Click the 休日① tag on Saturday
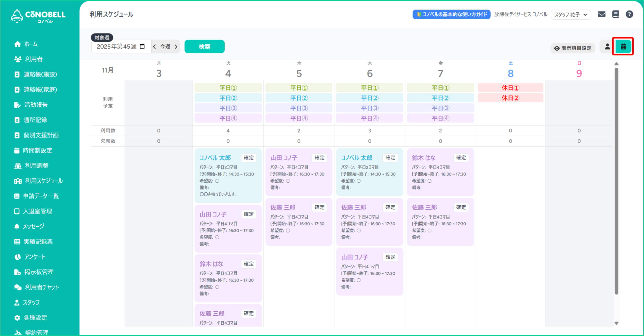644x336 pixels. [x=510, y=88]
